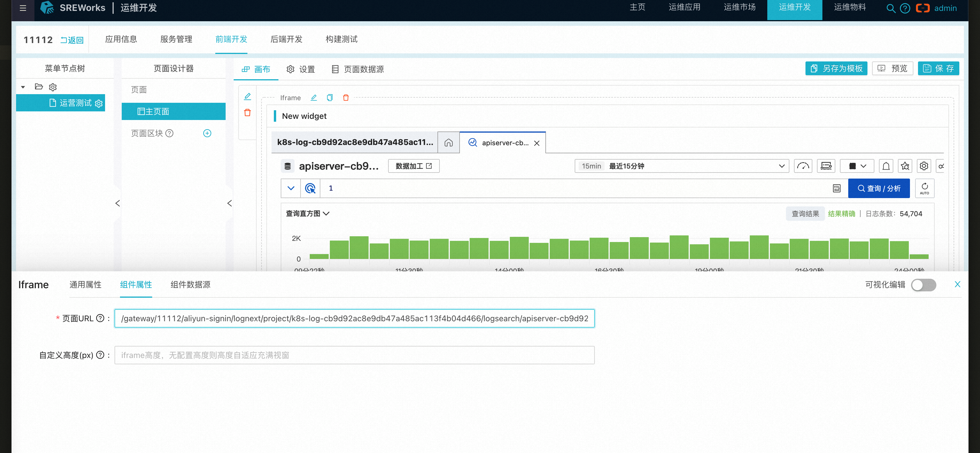980x453 pixels.
Task: Select the 设置 tab in designer
Action: click(301, 69)
